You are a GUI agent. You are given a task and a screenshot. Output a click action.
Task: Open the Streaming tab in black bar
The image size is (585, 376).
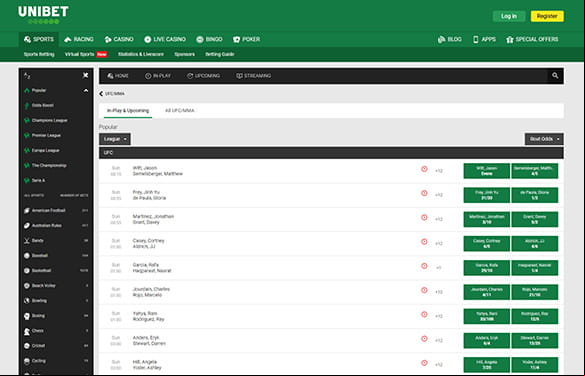pyautogui.click(x=253, y=76)
